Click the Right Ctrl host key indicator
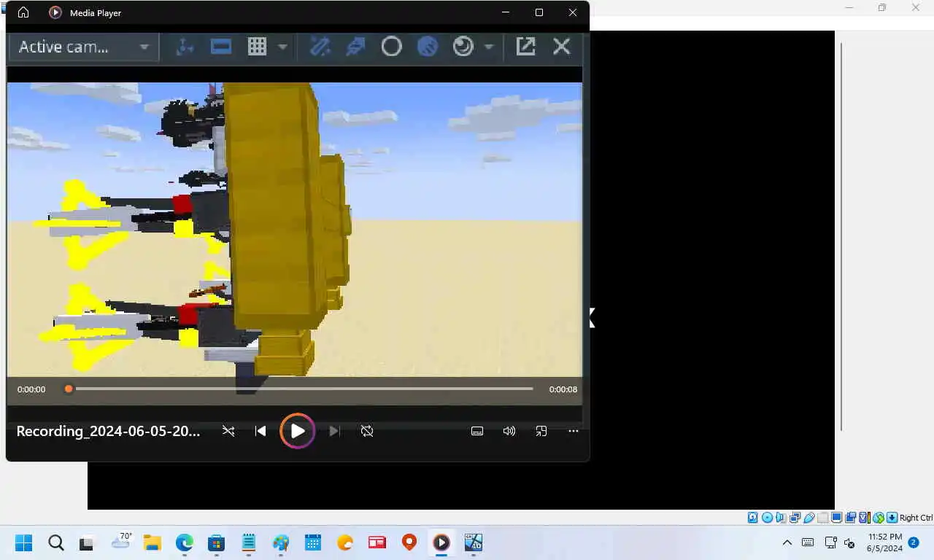934x560 pixels. click(x=916, y=518)
